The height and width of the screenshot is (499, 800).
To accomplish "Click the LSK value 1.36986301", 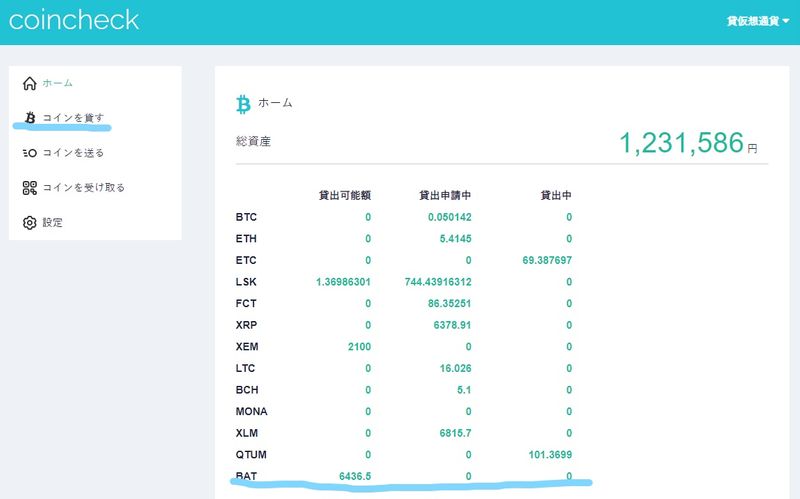I will (x=343, y=282).
